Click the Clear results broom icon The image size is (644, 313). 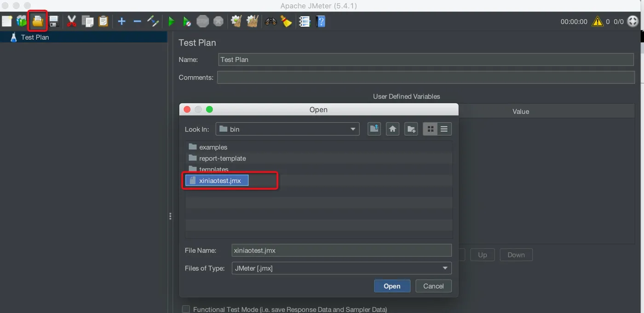pyautogui.click(x=236, y=21)
